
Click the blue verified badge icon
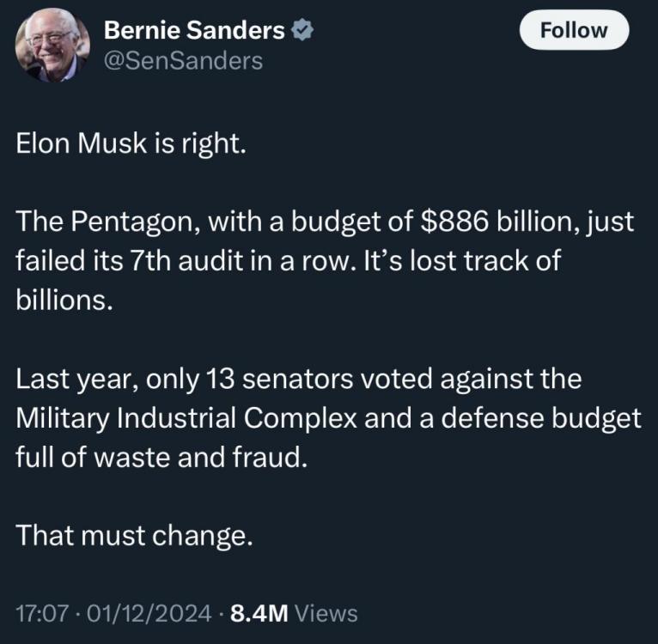pyautogui.click(x=302, y=31)
